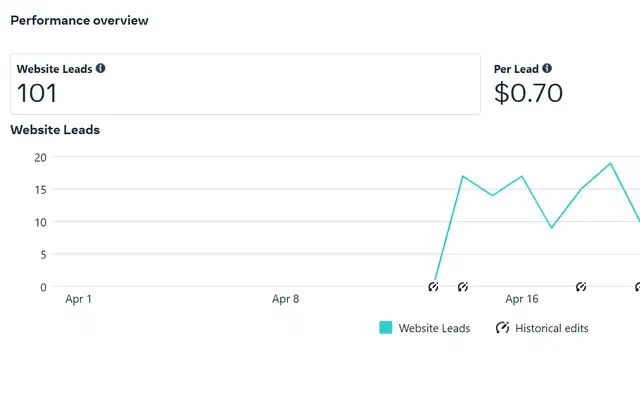
Task: Click Website Leads legend label
Action: point(434,328)
